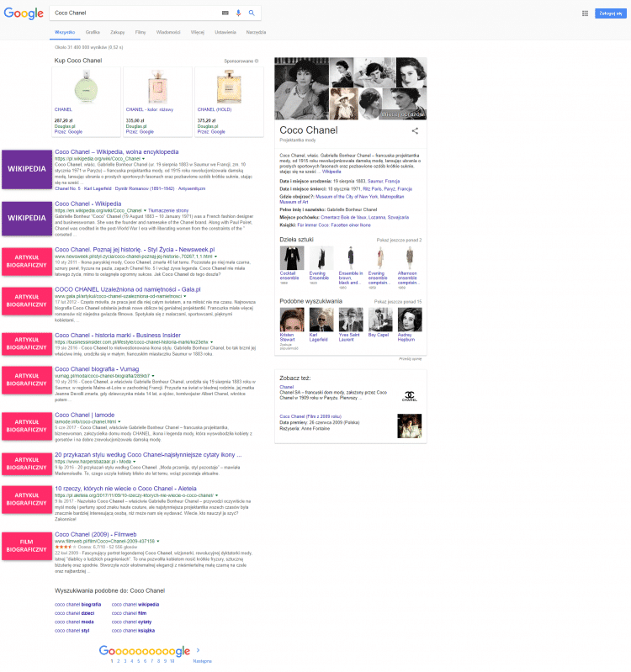Click the Przesłij opinię feedback link

411,359
